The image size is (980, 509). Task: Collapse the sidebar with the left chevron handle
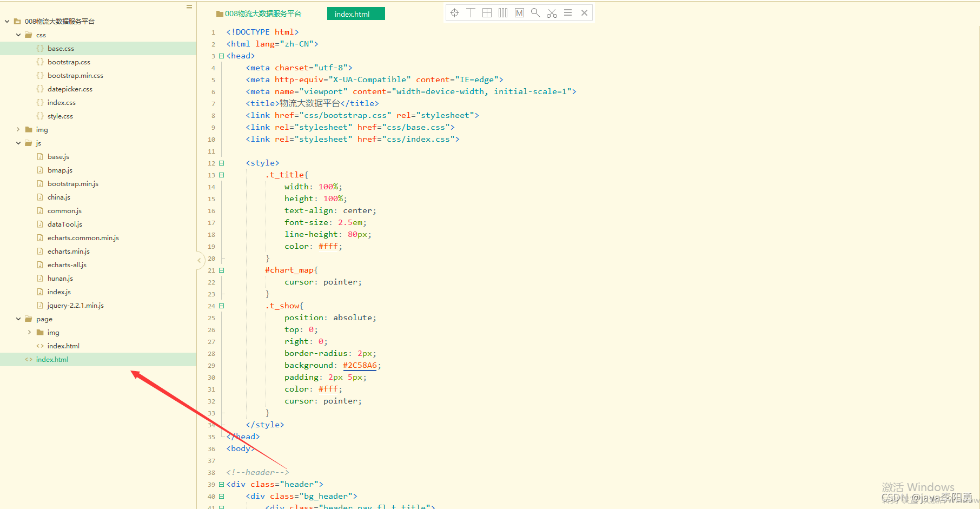pyautogui.click(x=199, y=260)
